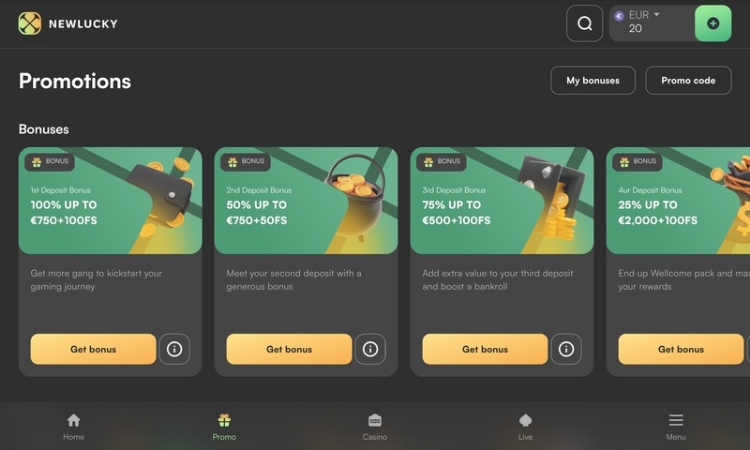Show info for 1st Deposit Bonus
The height and width of the screenshot is (450, 750).
point(175,349)
